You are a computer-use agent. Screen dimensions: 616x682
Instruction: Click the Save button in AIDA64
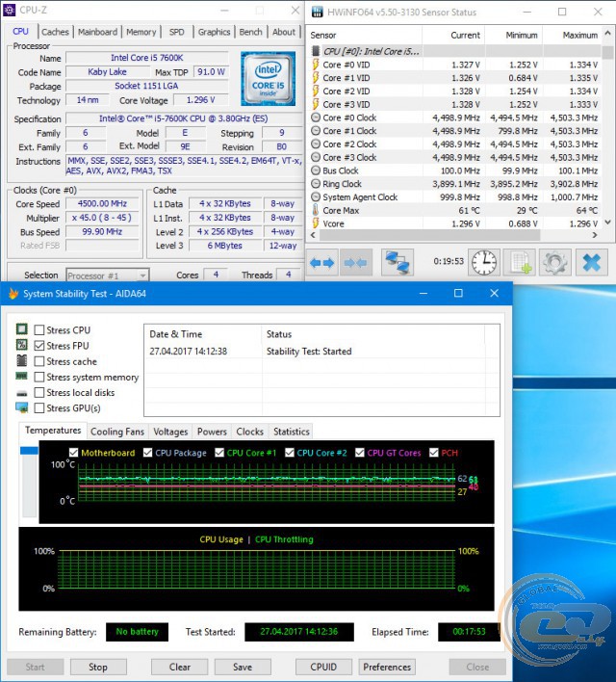click(x=243, y=667)
